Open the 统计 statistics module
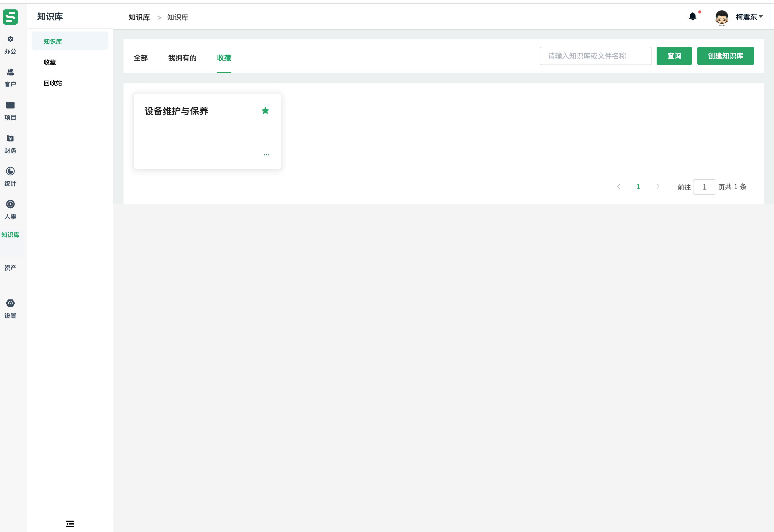The width and height of the screenshot is (774, 532). click(x=10, y=177)
